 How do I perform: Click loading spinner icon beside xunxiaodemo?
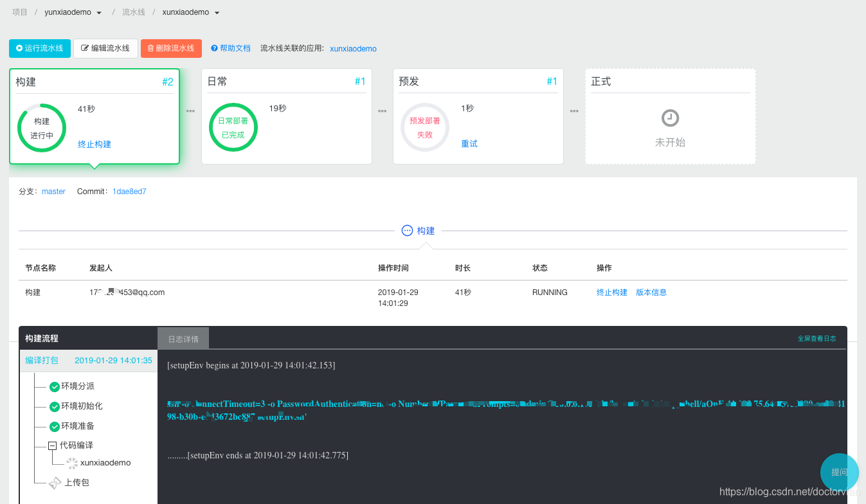tap(71, 463)
